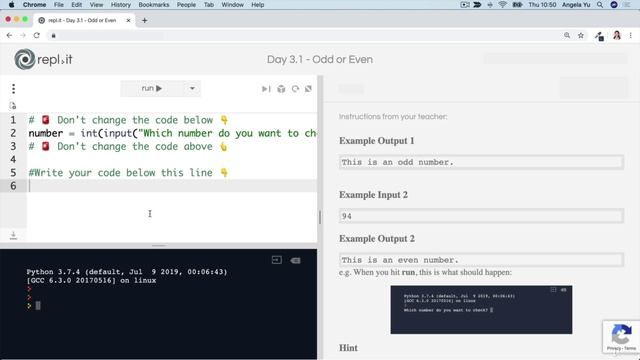Open the History menu

coord(121,5)
